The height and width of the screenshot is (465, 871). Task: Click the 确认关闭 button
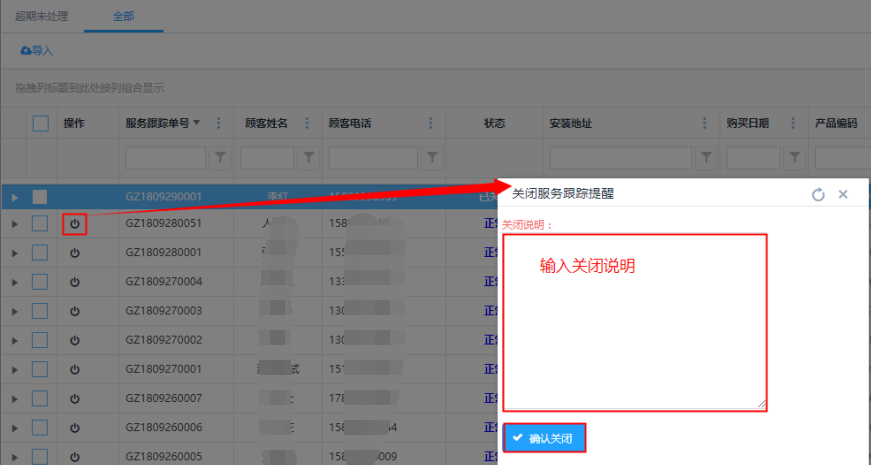pyautogui.click(x=543, y=438)
